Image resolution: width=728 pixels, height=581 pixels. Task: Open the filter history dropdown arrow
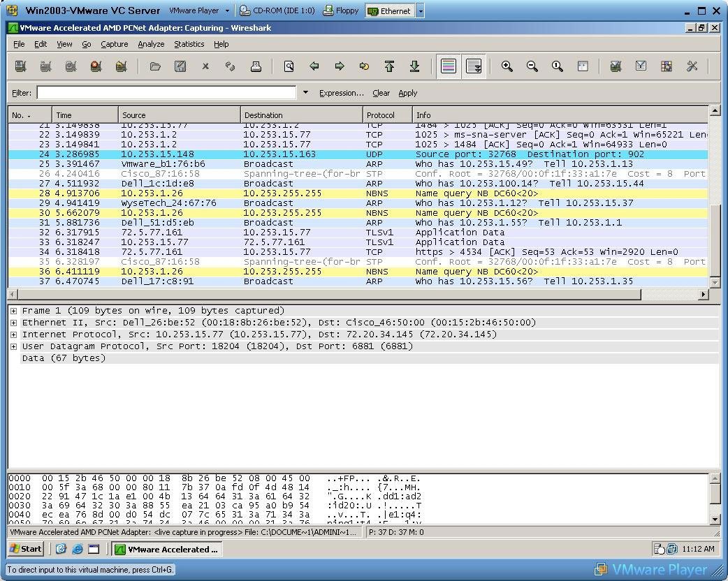[x=305, y=92]
